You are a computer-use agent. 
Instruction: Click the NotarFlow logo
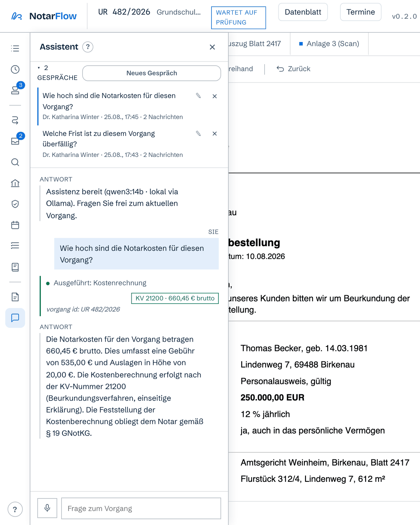[44, 16]
